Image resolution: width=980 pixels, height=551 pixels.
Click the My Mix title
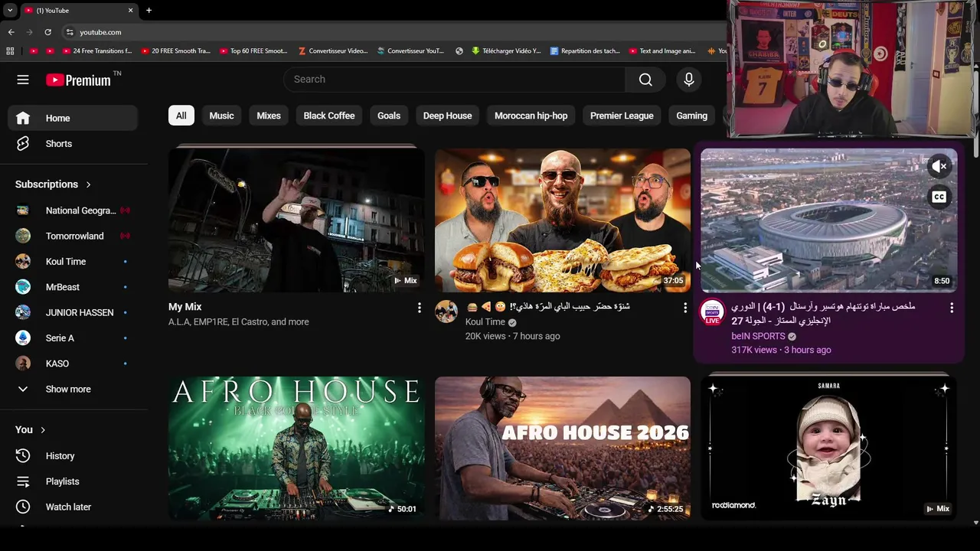[x=185, y=307]
